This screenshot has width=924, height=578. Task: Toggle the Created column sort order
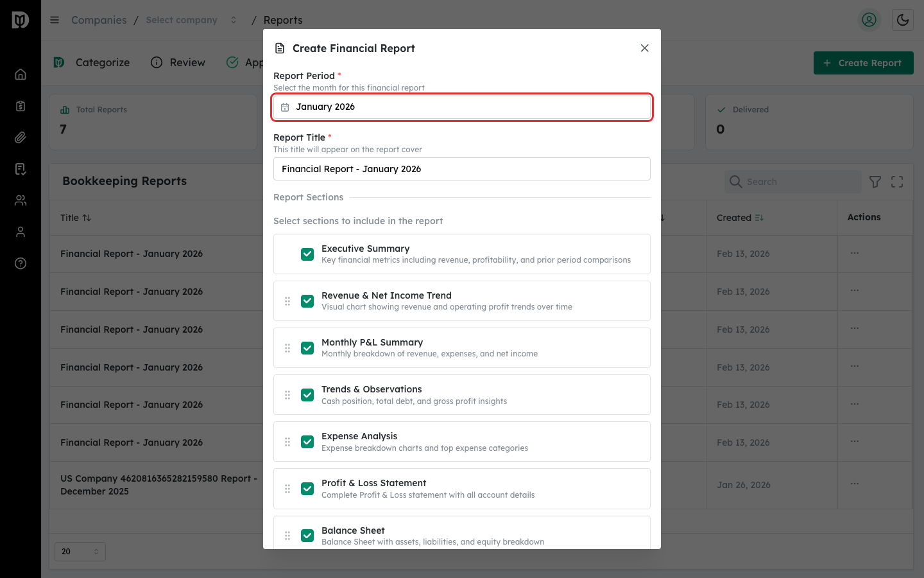(759, 218)
